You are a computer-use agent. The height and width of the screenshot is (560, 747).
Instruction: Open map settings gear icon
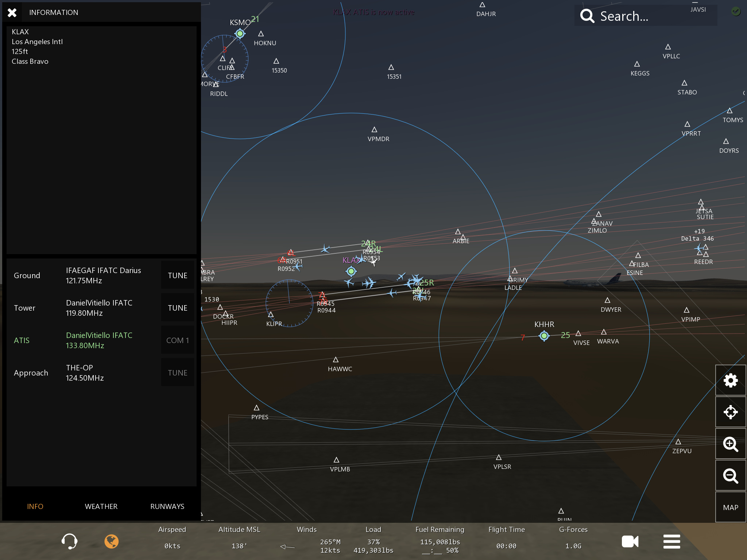pyautogui.click(x=730, y=381)
